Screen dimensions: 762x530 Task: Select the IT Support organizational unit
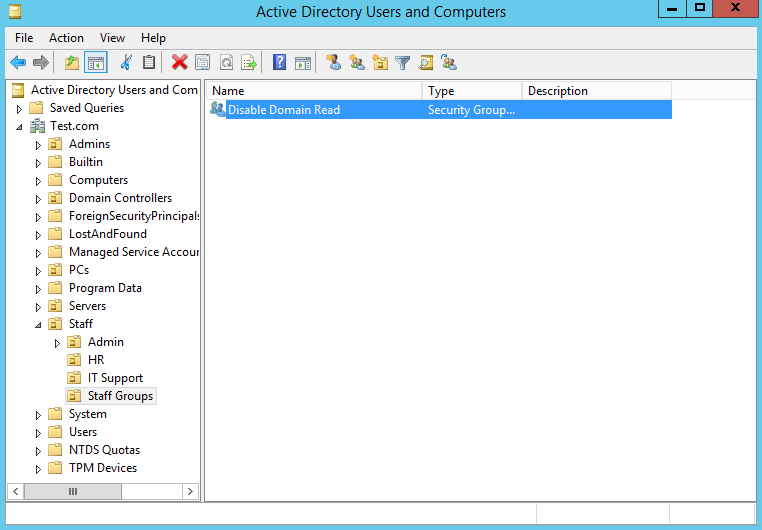[x=115, y=378]
